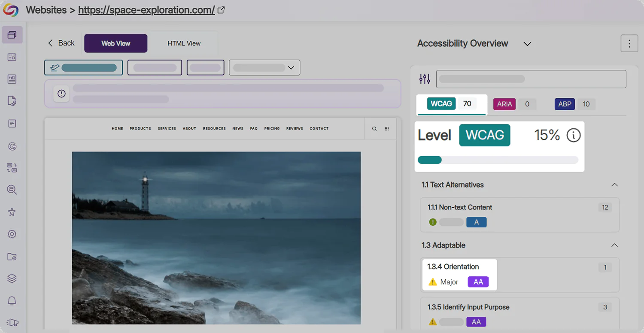Open the megaphone announcements icon
The height and width of the screenshot is (333, 644).
pos(13,322)
